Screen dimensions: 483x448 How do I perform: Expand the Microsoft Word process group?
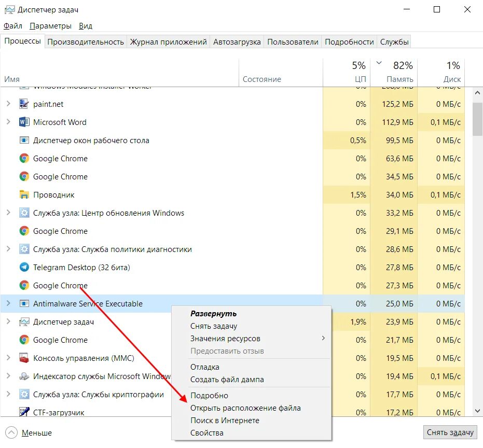tap(8, 122)
